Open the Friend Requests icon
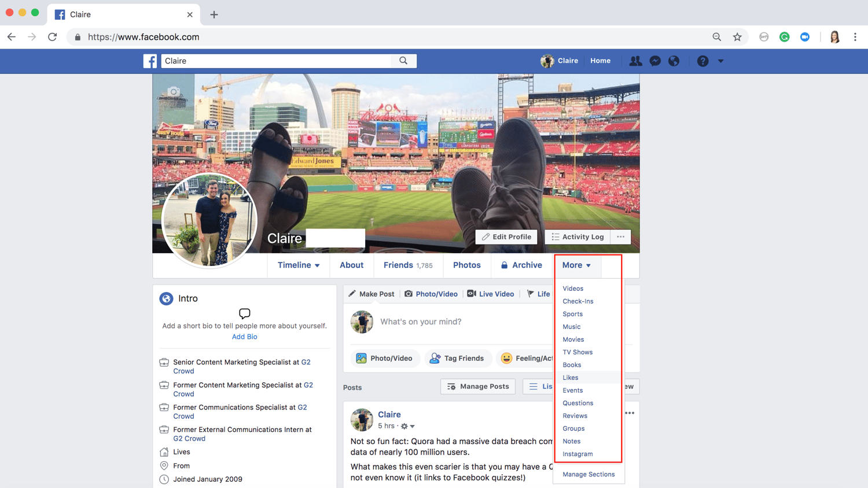The image size is (868, 488). pyautogui.click(x=635, y=61)
